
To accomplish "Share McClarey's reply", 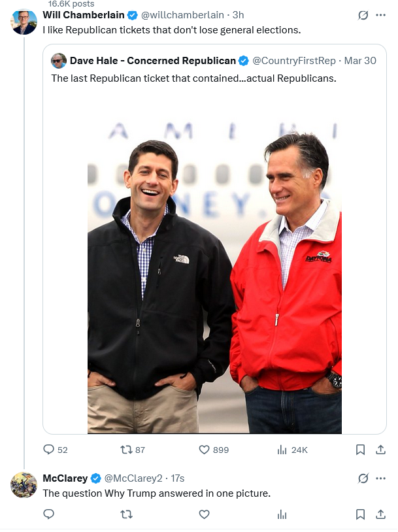I will 380,514.
